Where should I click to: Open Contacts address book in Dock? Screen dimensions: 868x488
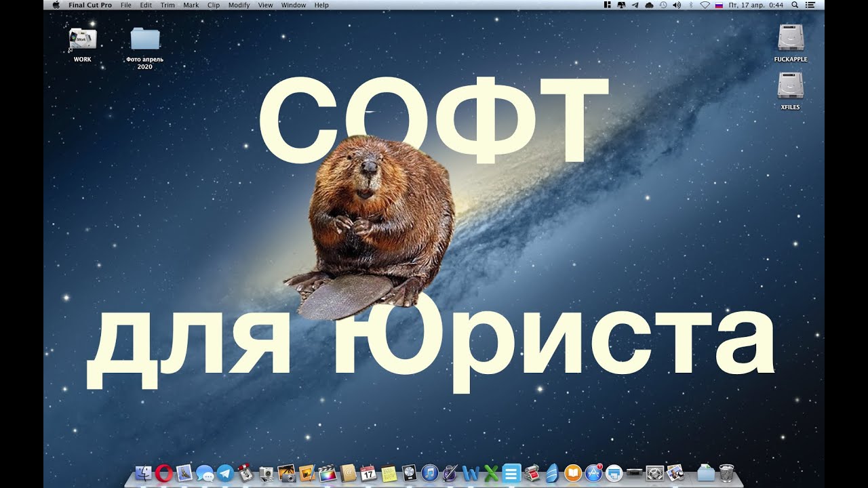(x=349, y=473)
